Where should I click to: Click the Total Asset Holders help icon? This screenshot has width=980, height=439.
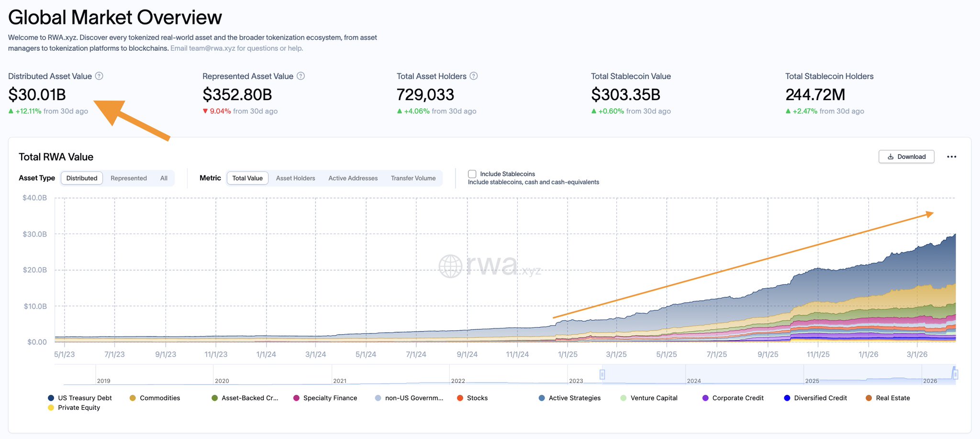click(474, 76)
